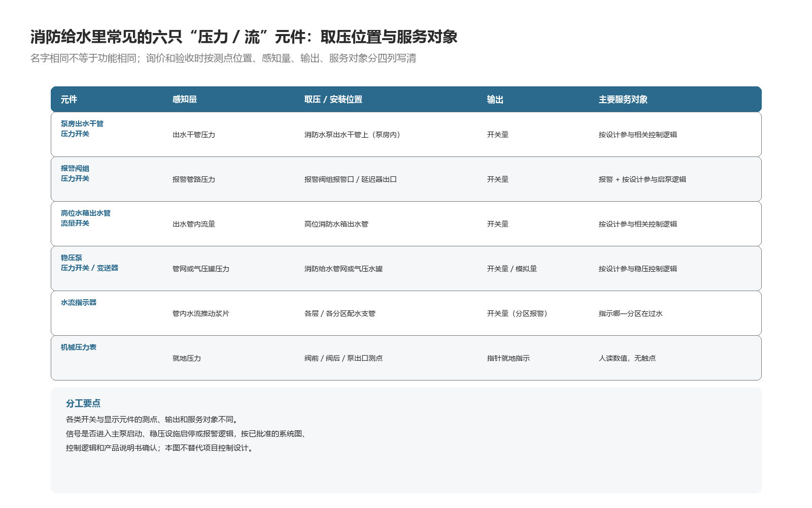The height and width of the screenshot is (508, 812).
Task: Click '开关量' in the 报警阀组 row
Action: pos(498,179)
